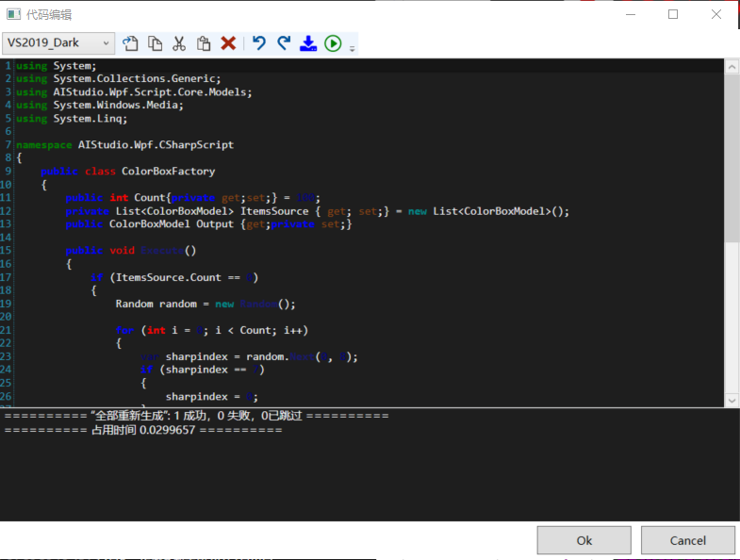The height and width of the screenshot is (560, 740).
Task: Click the code editor window title icon
Action: [13, 15]
